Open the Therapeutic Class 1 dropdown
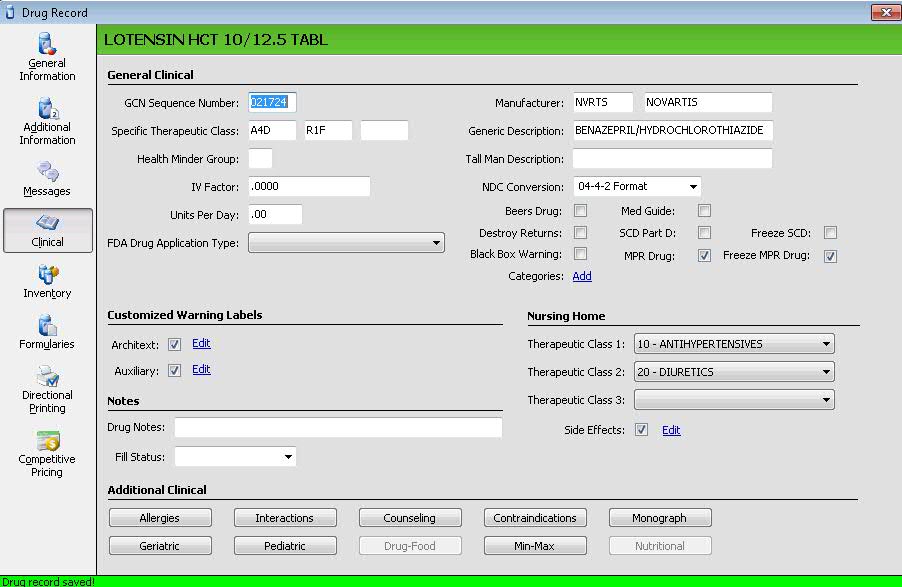Screen dimensions: 902x587 pos(734,344)
